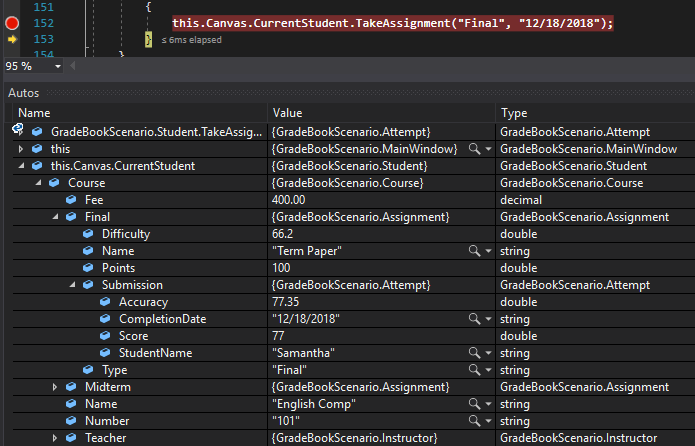Select the Difficulty value 66.2
The width and height of the screenshot is (695, 446).
(x=282, y=234)
